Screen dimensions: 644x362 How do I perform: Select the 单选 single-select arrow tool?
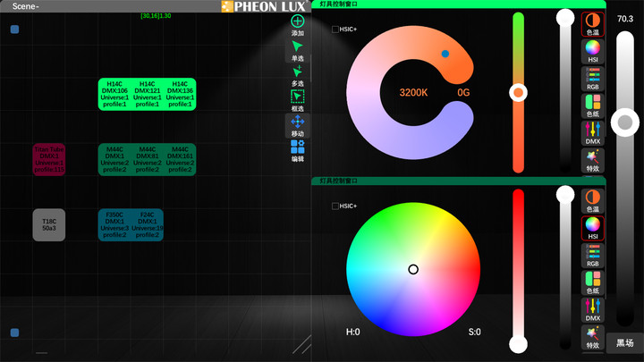click(298, 46)
